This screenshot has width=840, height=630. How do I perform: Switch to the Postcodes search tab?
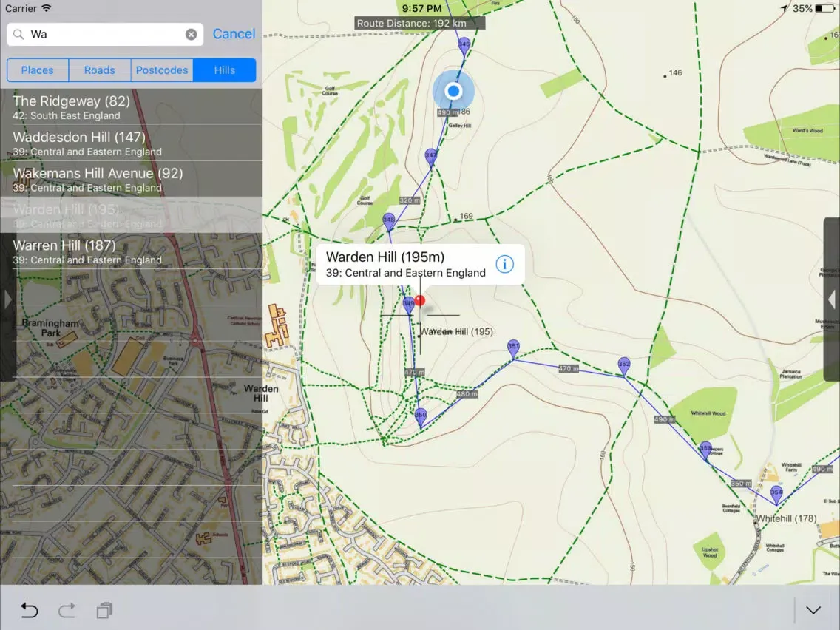click(162, 70)
